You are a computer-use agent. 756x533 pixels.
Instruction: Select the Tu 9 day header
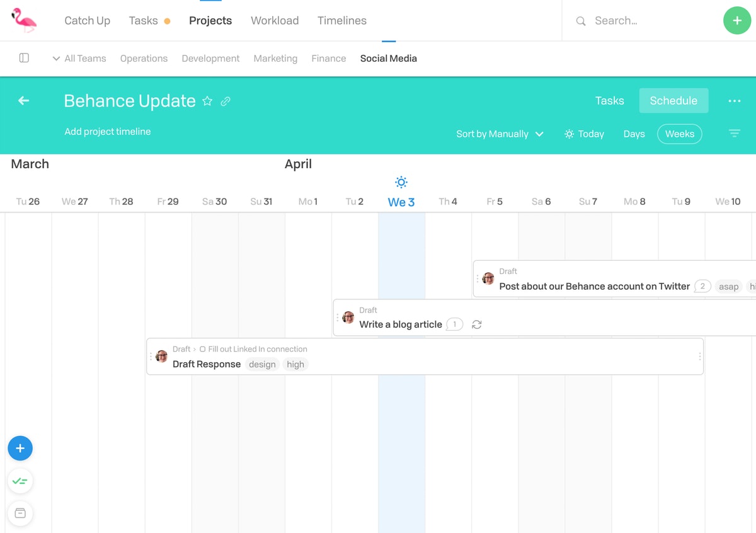pyautogui.click(x=681, y=202)
